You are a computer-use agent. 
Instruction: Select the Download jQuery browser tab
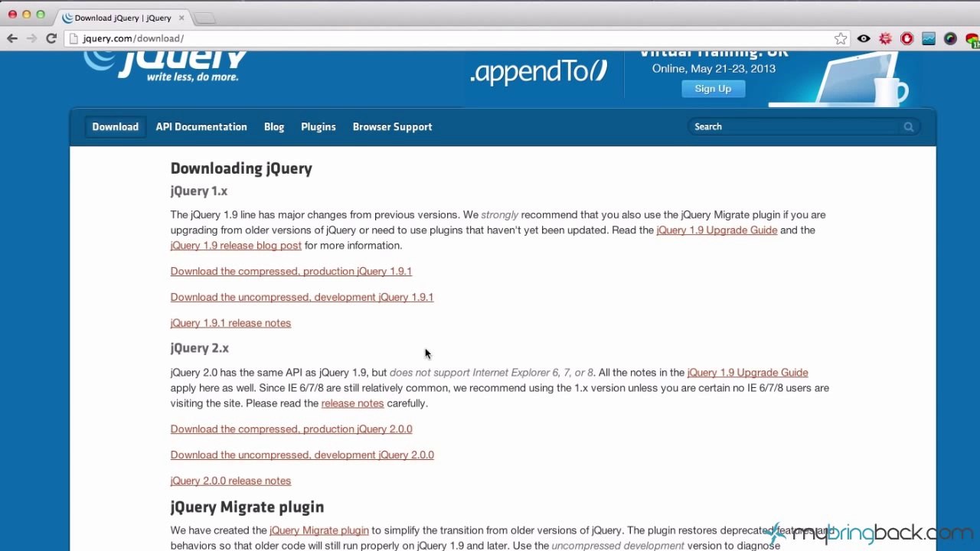122,18
